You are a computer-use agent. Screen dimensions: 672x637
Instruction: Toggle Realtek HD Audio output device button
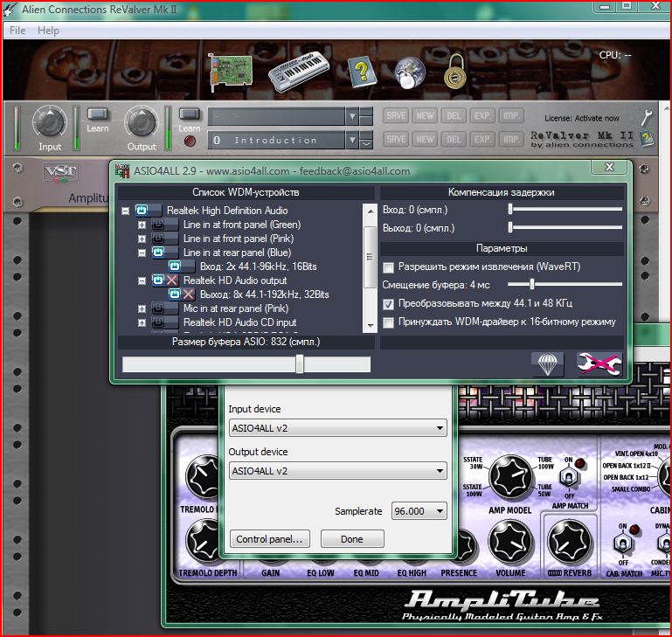tap(165, 280)
